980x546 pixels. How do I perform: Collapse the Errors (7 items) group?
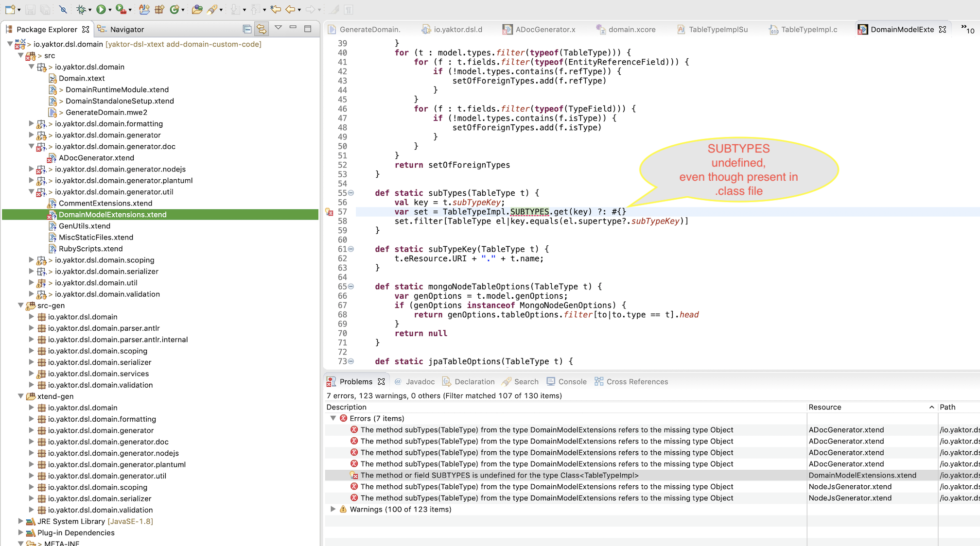coord(333,418)
